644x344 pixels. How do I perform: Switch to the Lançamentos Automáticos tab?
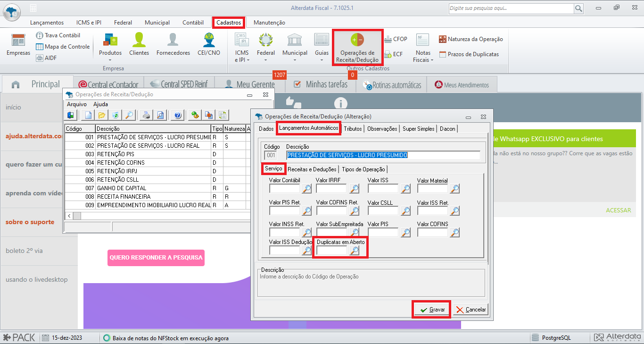(308, 128)
